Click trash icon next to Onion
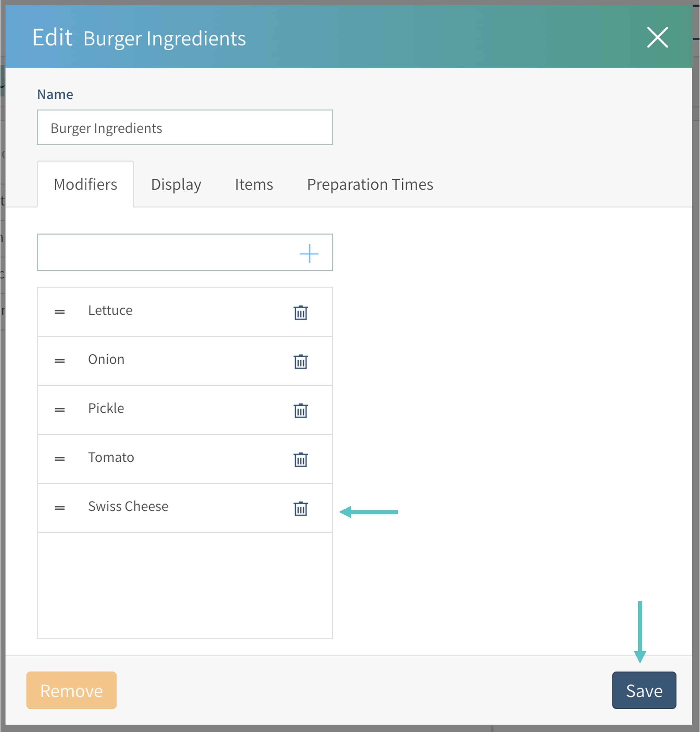Image resolution: width=700 pixels, height=732 pixels. coord(300,361)
